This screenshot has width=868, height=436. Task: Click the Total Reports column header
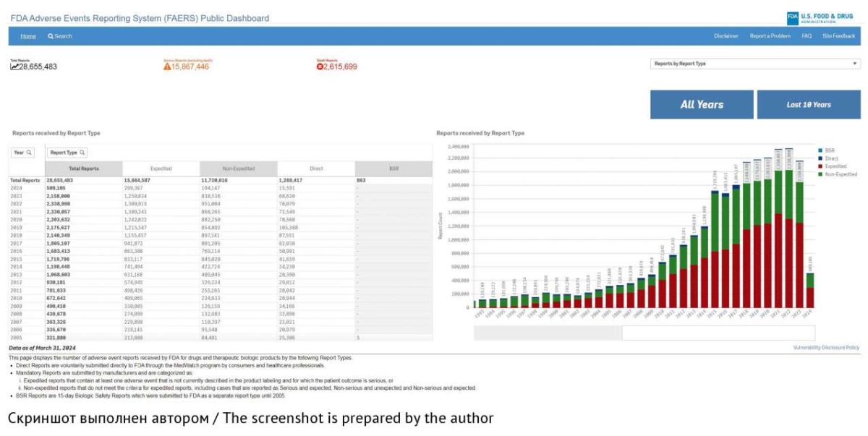point(84,168)
